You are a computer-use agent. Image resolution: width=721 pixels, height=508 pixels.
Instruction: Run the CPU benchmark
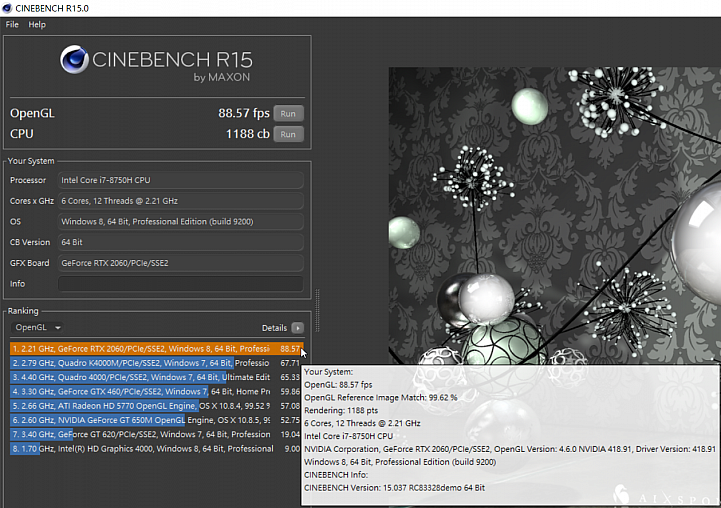(x=288, y=134)
